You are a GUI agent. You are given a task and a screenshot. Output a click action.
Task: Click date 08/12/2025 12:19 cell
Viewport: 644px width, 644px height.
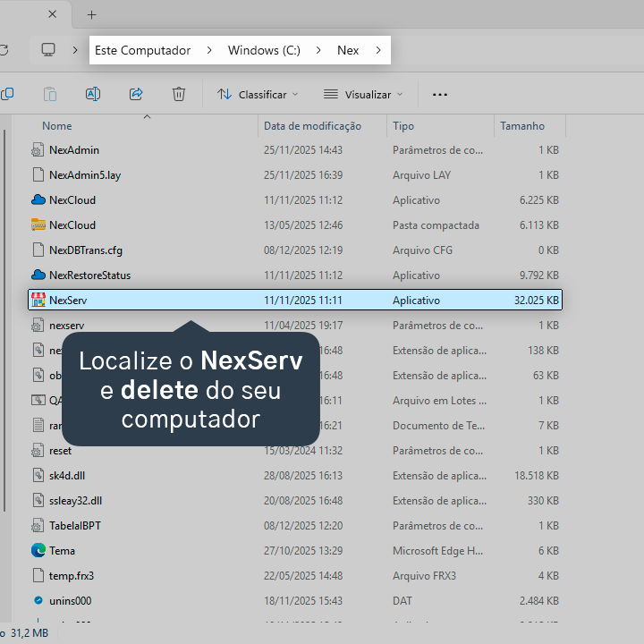(303, 250)
